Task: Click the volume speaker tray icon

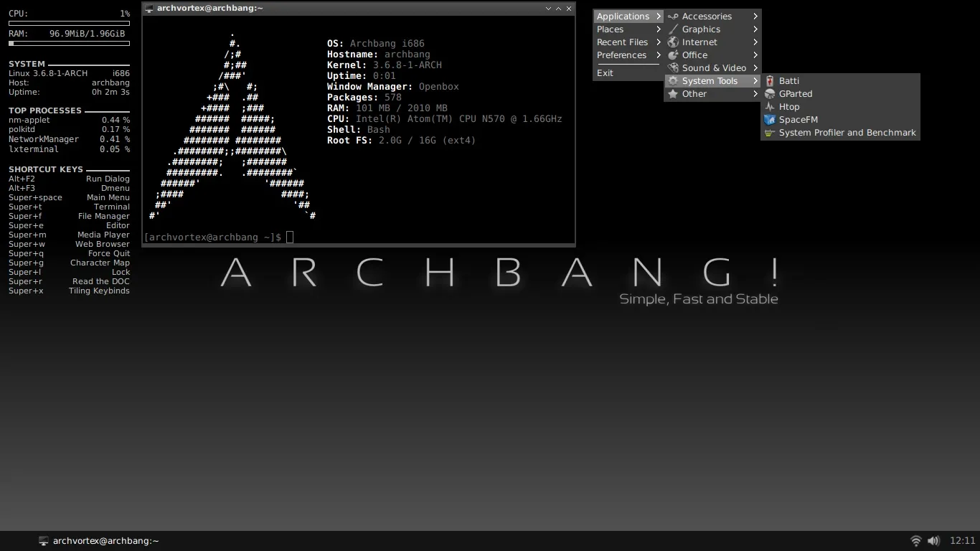Action: click(x=933, y=541)
